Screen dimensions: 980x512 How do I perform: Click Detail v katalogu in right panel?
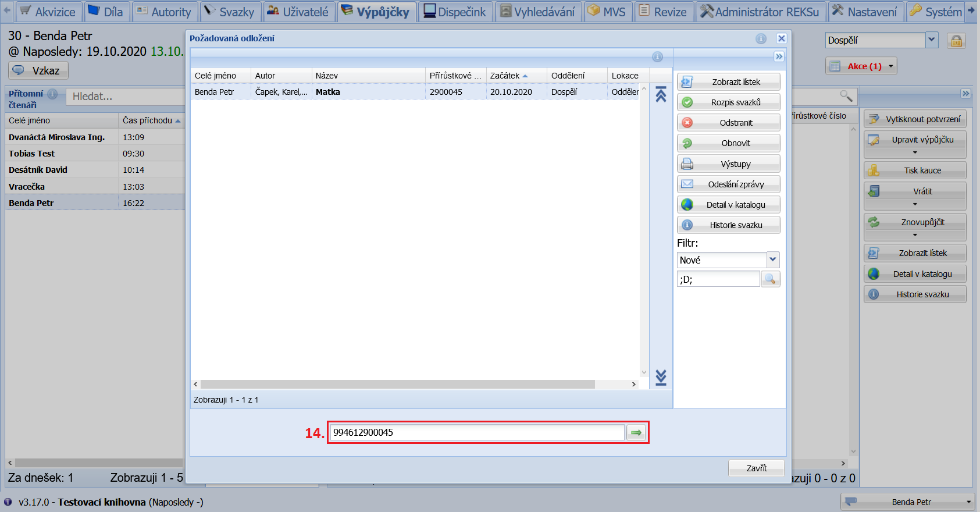(915, 274)
